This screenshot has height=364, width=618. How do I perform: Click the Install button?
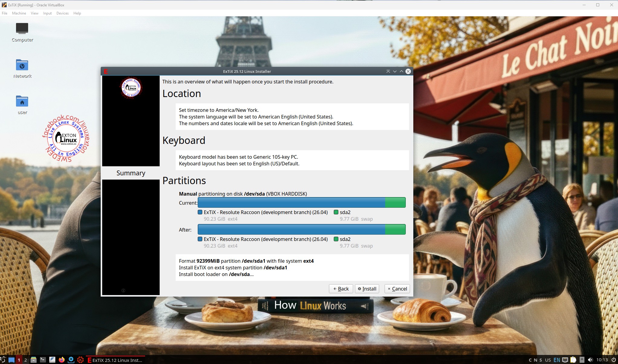(x=367, y=289)
